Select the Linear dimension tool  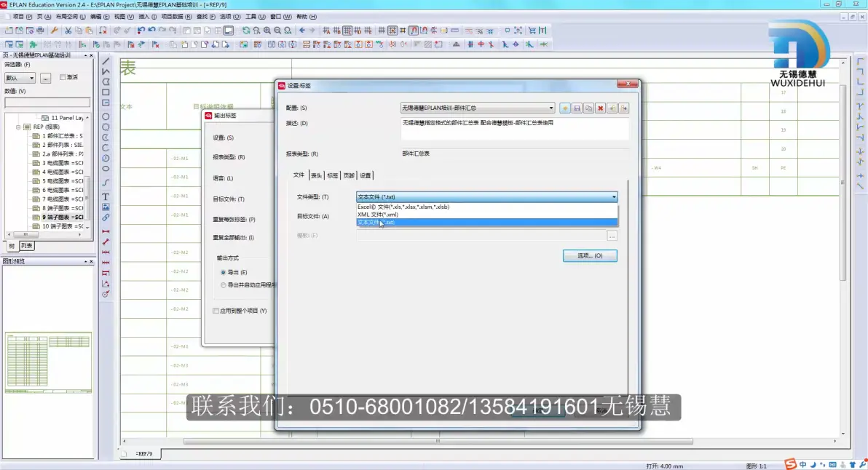106,231
